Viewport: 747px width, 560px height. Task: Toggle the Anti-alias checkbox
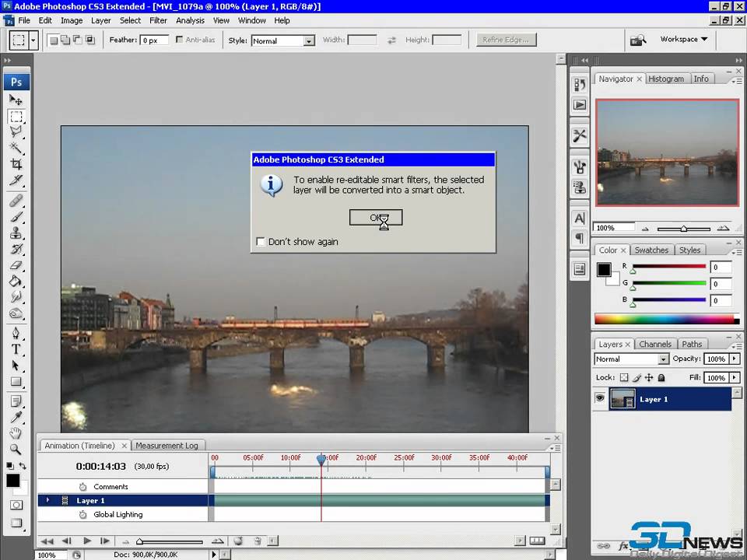click(x=179, y=40)
